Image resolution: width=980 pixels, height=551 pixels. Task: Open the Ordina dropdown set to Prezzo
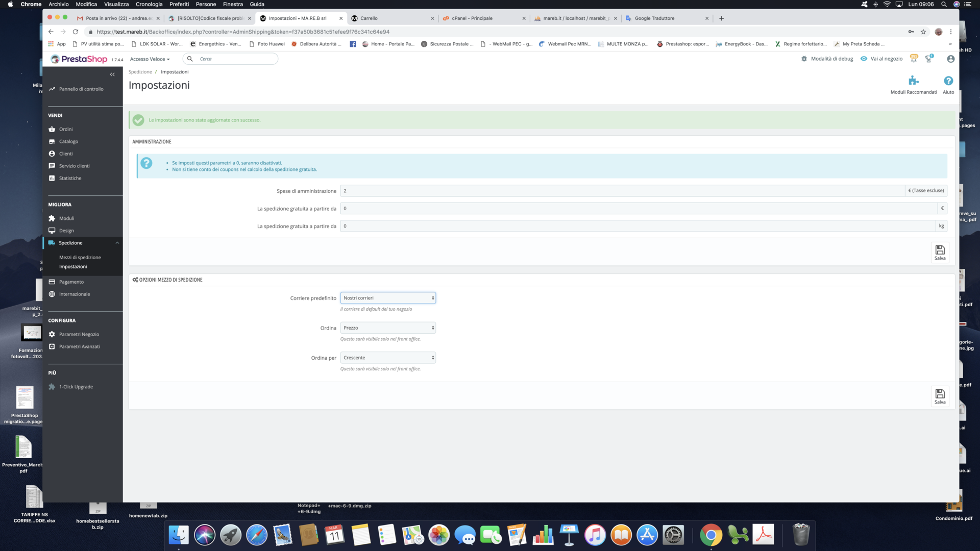[x=388, y=328]
